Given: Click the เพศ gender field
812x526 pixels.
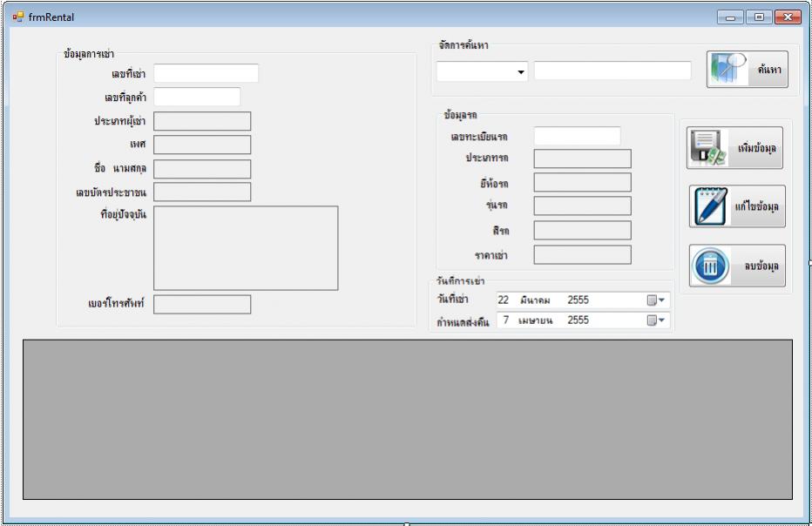Looking at the screenshot, I should (202, 145).
